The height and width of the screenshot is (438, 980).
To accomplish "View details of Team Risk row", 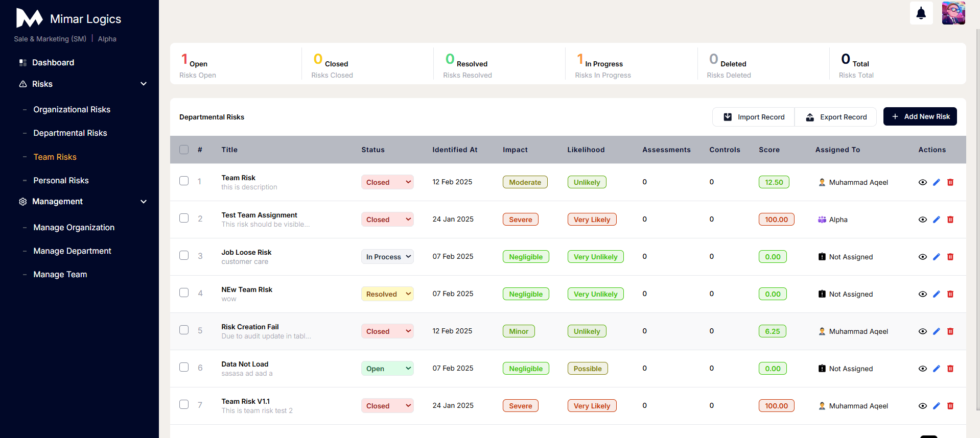I will pos(922,182).
